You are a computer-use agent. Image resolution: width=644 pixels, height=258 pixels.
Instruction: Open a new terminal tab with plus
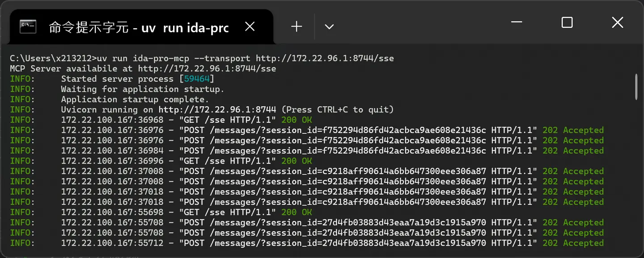tap(297, 27)
